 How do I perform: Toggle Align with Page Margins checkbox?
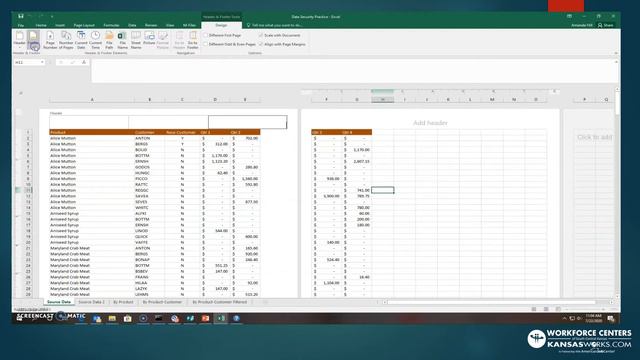pos(261,44)
